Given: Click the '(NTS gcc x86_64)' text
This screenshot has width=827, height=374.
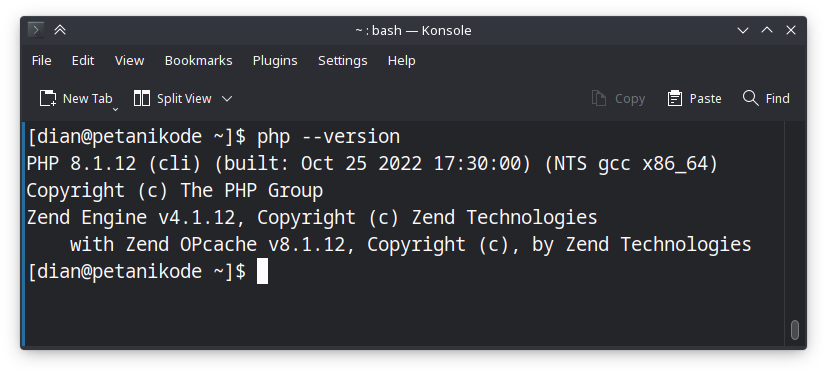Looking at the screenshot, I should pyautogui.click(x=631, y=164).
